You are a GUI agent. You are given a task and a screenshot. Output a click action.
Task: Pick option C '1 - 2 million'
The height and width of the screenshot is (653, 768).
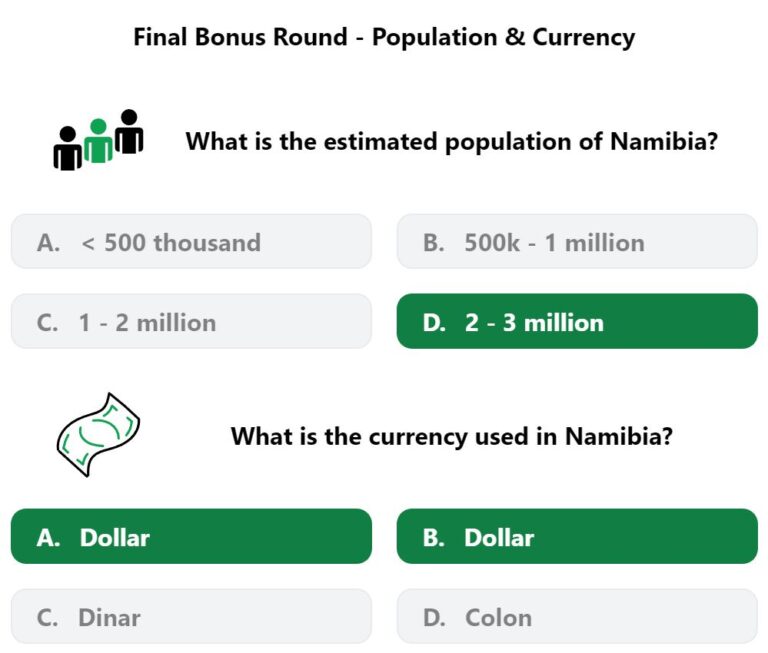click(x=192, y=321)
